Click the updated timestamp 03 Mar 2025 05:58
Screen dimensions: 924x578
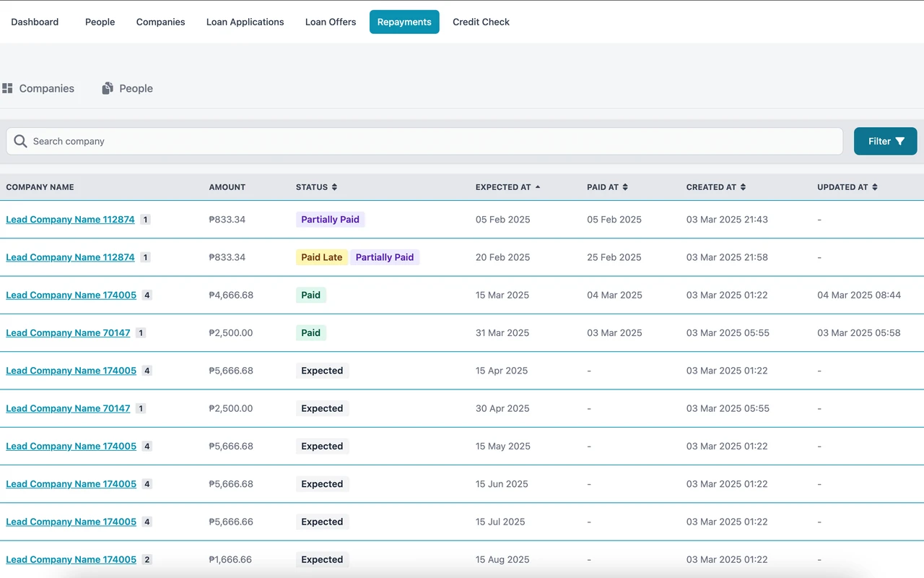pyautogui.click(x=859, y=333)
